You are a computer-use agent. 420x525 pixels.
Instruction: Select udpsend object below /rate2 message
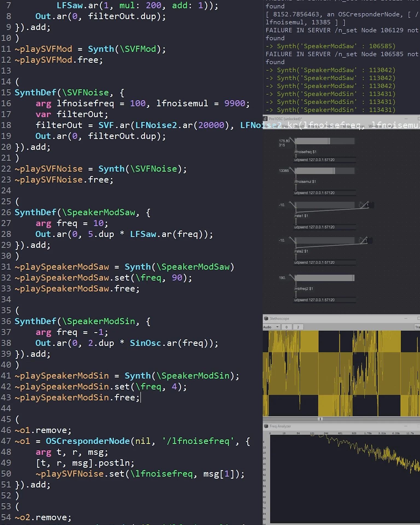pos(325,262)
